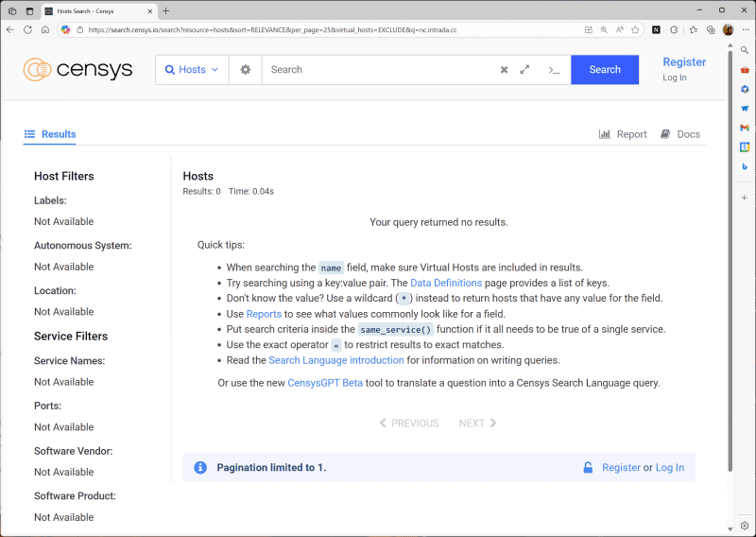Click the browser address bar URL
This screenshot has width=756, height=537.
(272, 30)
